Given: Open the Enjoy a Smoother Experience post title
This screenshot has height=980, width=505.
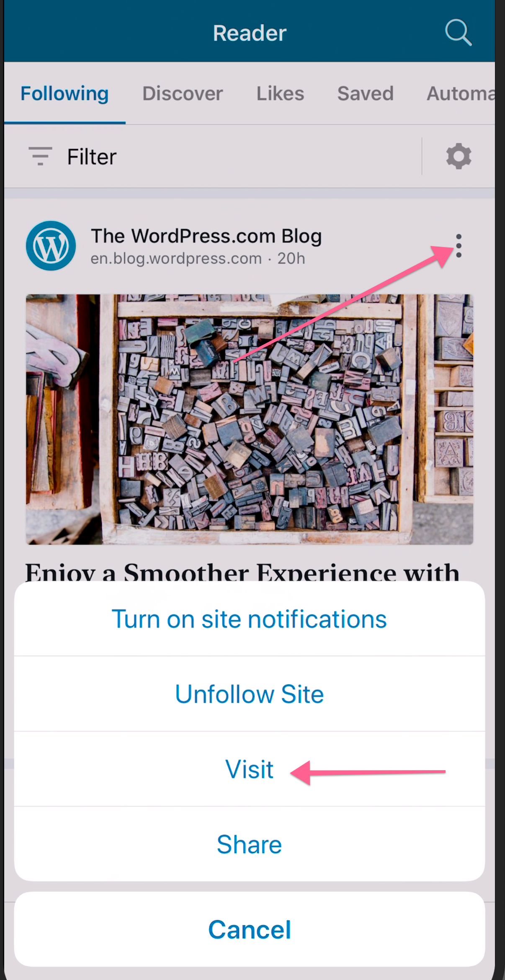Looking at the screenshot, I should click(242, 572).
